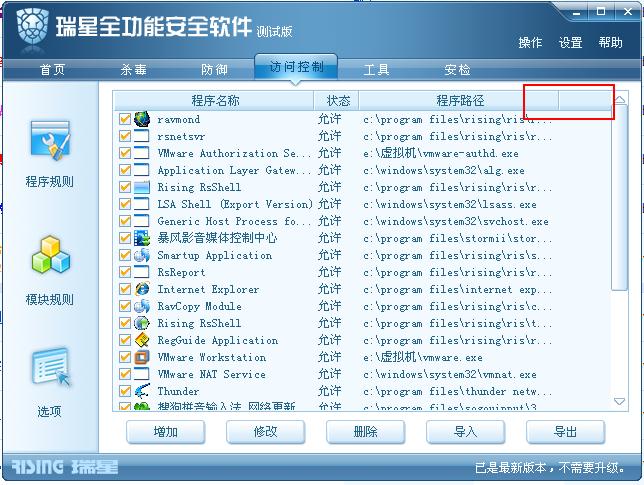
Task: Click VMware NAT Service window icon
Action: (x=142, y=374)
